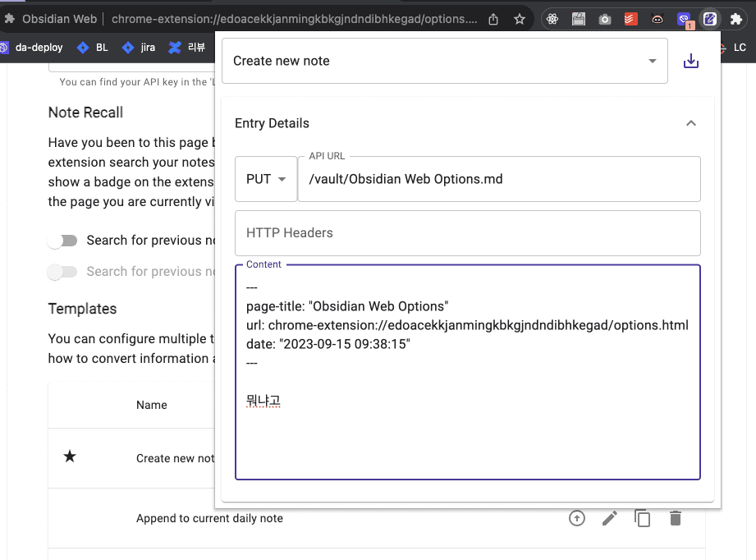Click into the Content text area
The width and height of the screenshot is (756, 560).
point(468,372)
